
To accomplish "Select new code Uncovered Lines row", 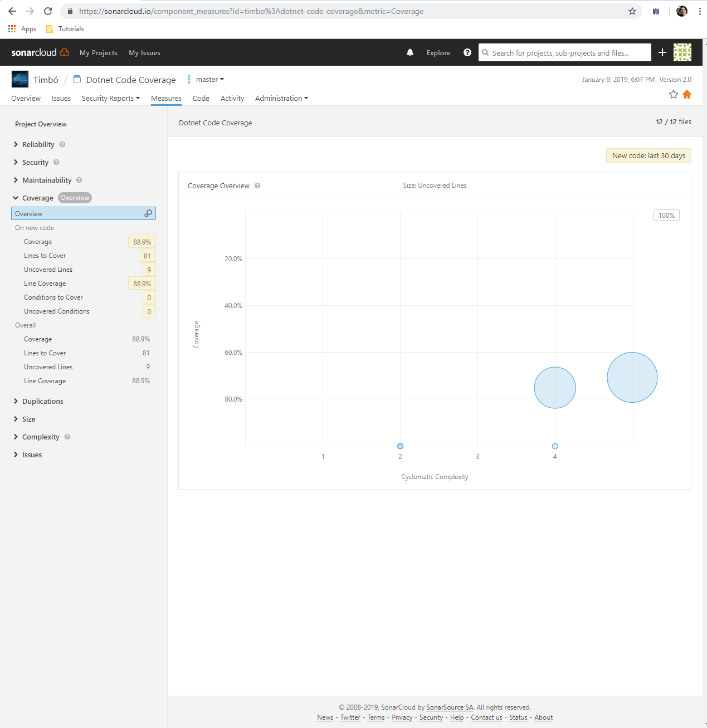I will click(x=84, y=270).
